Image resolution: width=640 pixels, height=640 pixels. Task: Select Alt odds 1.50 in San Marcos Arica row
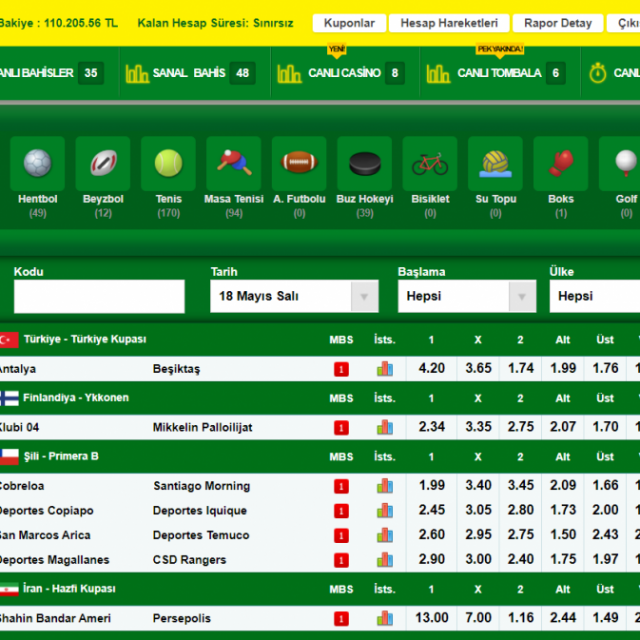tap(563, 535)
